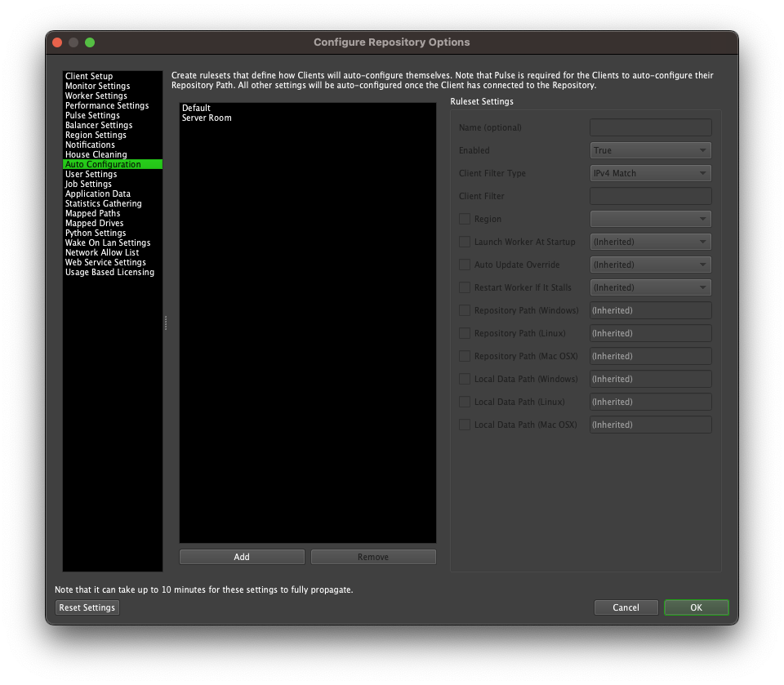
Task: Open Launch Worker At Startup dropdown
Action: [x=651, y=242]
